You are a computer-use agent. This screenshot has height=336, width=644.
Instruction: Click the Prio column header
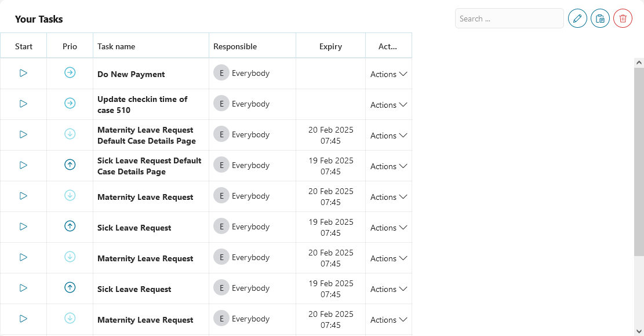tap(70, 46)
